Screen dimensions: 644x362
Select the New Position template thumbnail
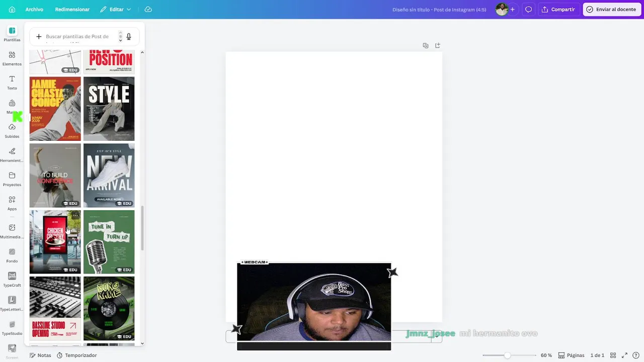coord(109,62)
